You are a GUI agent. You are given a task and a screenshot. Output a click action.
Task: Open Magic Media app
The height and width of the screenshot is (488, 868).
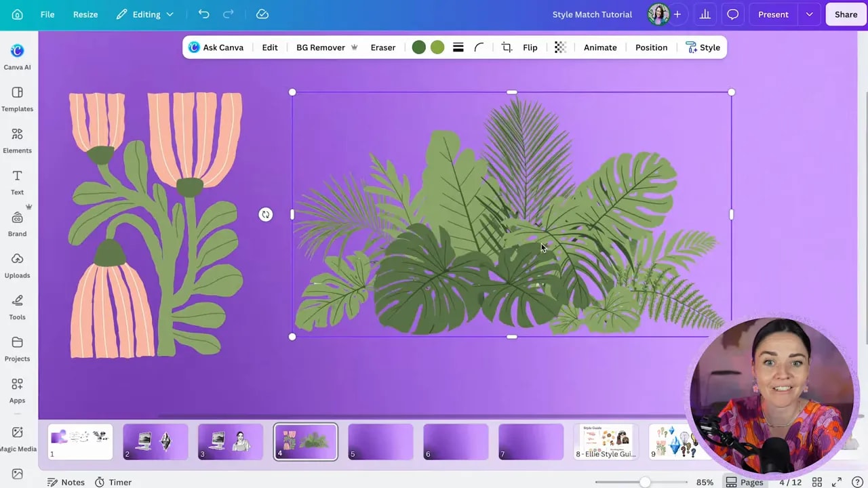click(18, 439)
